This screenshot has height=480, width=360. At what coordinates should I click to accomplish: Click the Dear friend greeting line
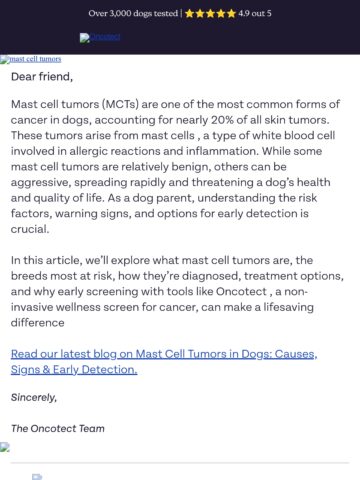click(x=42, y=77)
